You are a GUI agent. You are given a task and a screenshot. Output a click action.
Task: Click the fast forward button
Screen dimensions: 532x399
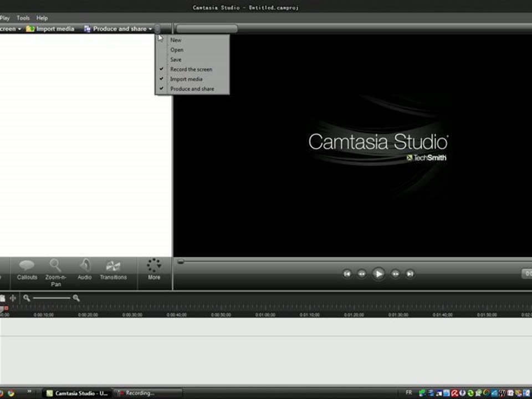[395, 274]
